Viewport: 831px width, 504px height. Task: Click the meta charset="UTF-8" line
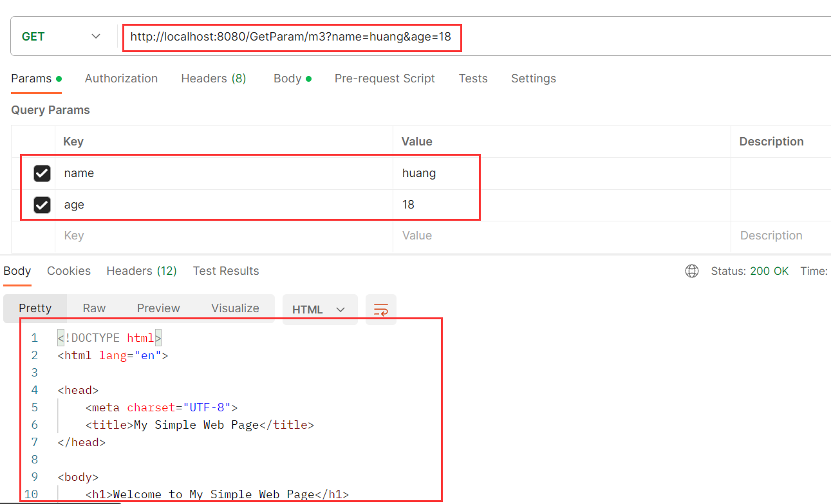click(162, 407)
